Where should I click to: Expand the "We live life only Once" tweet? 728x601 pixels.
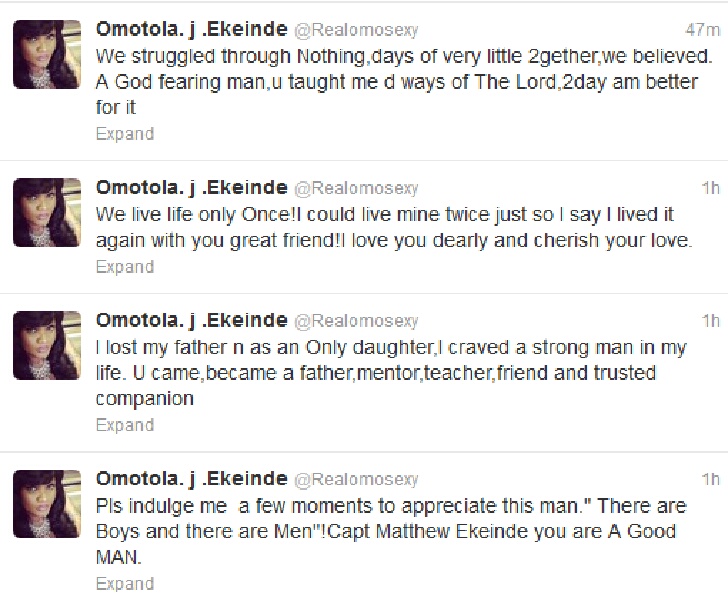coord(124,267)
